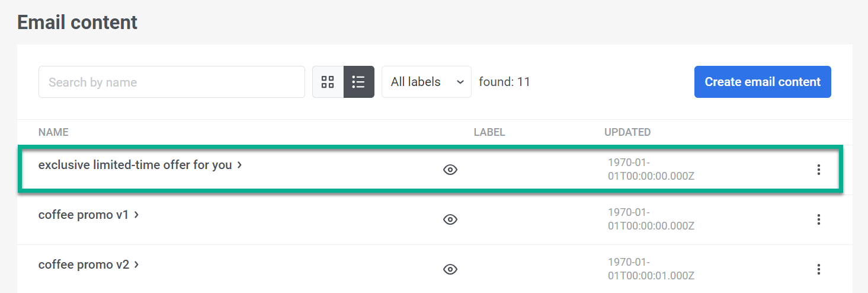Image resolution: width=868 pixels, height=293 pixels.
Task: Click the UPDATED column header
Action: [627, 132]
